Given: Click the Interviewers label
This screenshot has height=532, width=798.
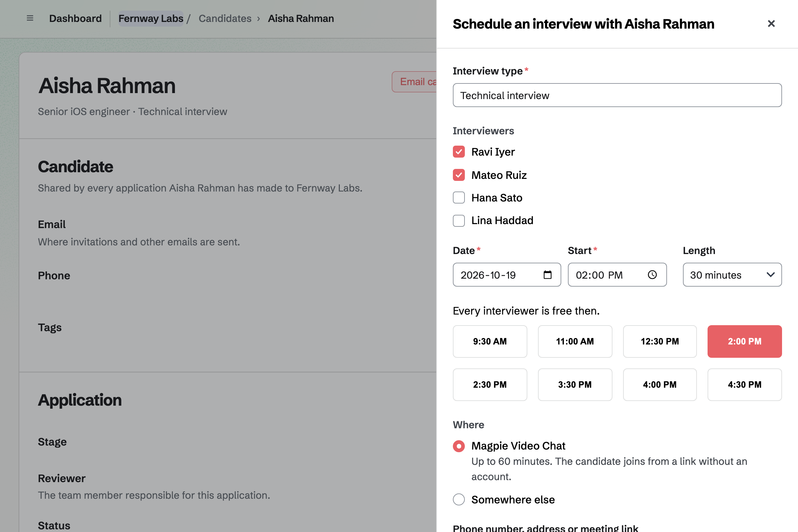Looking at the screenshot, I should tap(483, 131).
